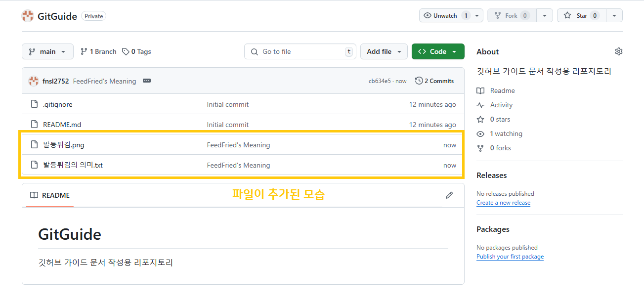Click the Activity pulse icon
This screenshot has width=644, height=306.
[x=480, y=105]
